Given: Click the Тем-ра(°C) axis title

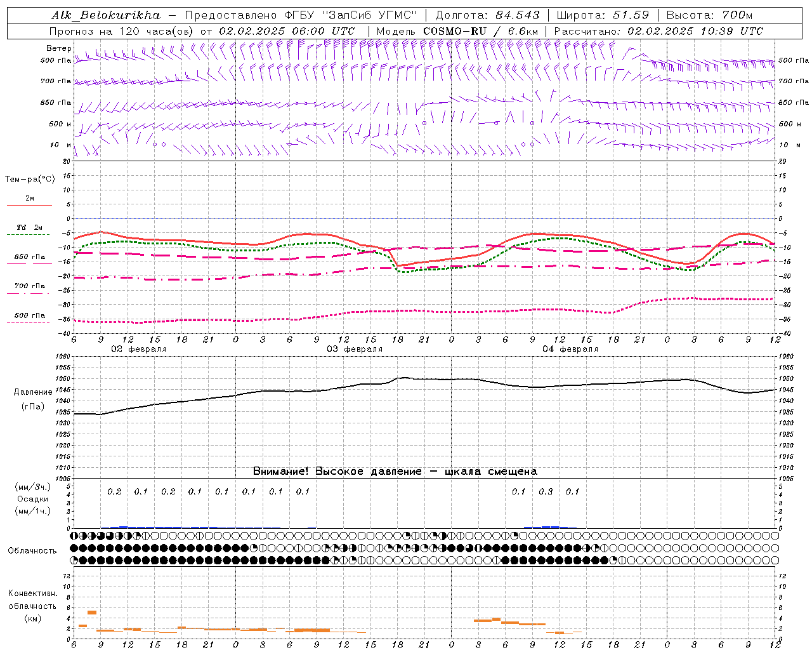Looking at the screenshot, I should coord(30,180).
